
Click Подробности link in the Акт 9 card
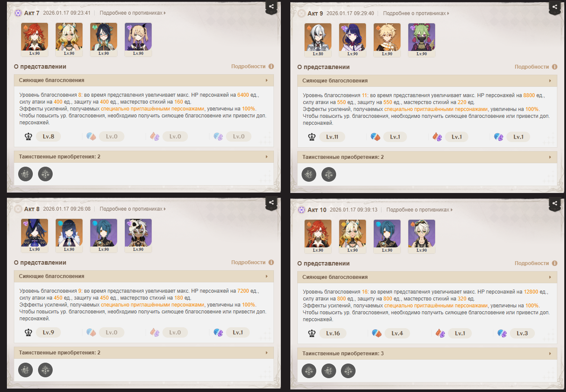[531, 67]
